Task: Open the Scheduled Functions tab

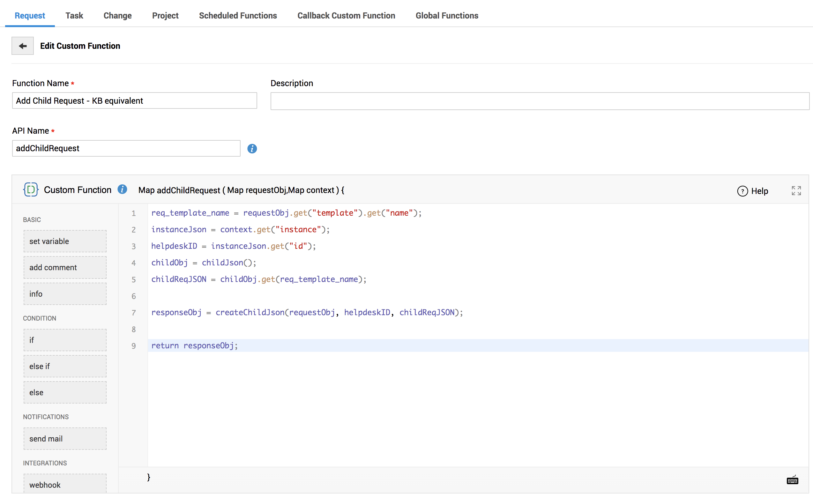Action: pyautogui.click(x=238, y=16)
